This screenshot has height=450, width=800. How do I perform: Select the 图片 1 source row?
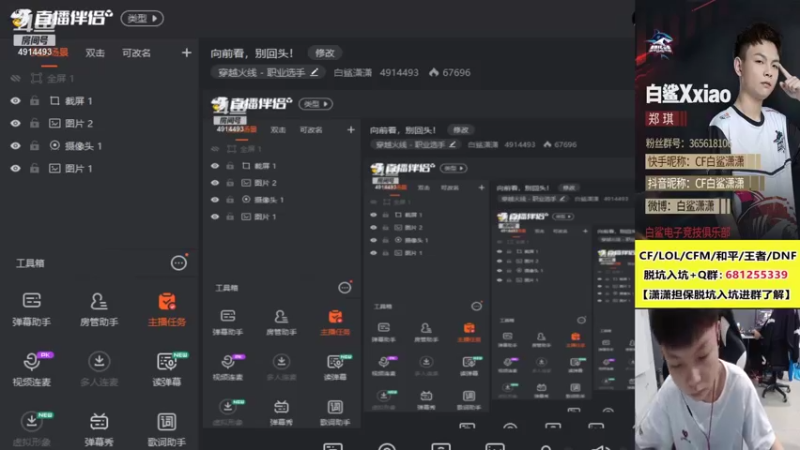(x=99, y=168)
